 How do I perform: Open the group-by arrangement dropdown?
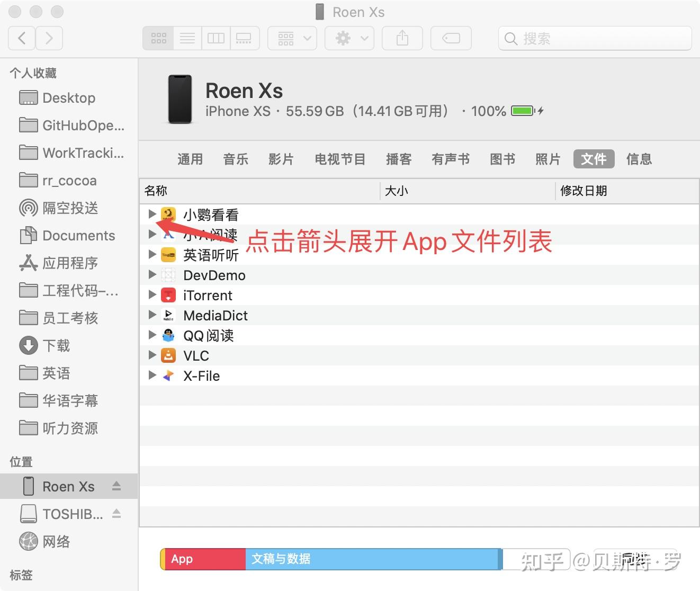point(293,38)
